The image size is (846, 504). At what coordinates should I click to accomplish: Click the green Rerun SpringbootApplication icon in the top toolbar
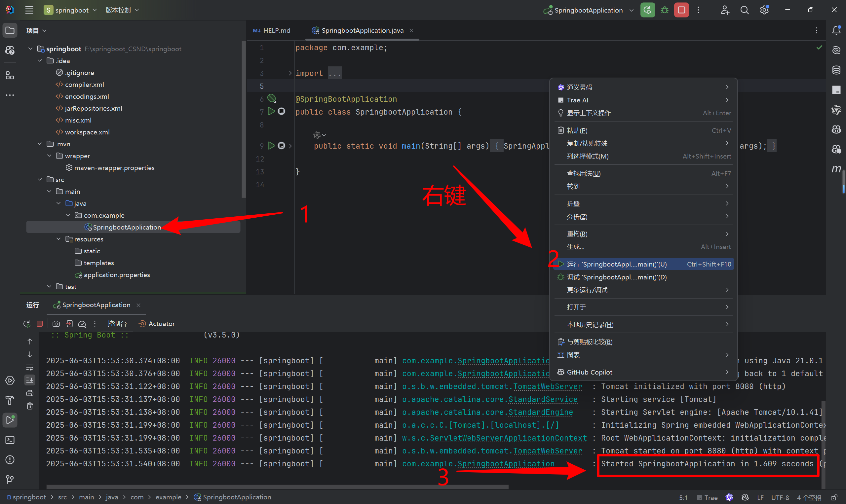coord(647,10)
